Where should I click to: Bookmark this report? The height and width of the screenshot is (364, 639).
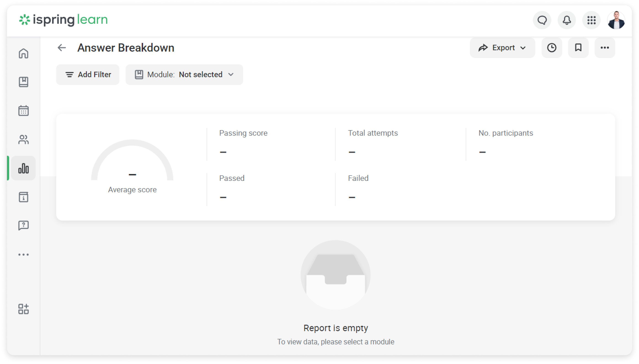(578, 48)
